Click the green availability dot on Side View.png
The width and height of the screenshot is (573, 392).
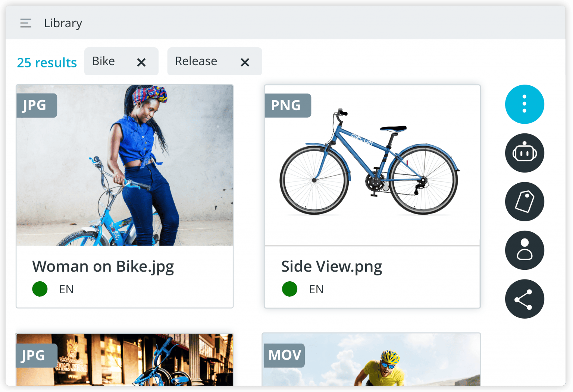coord(289,289)
